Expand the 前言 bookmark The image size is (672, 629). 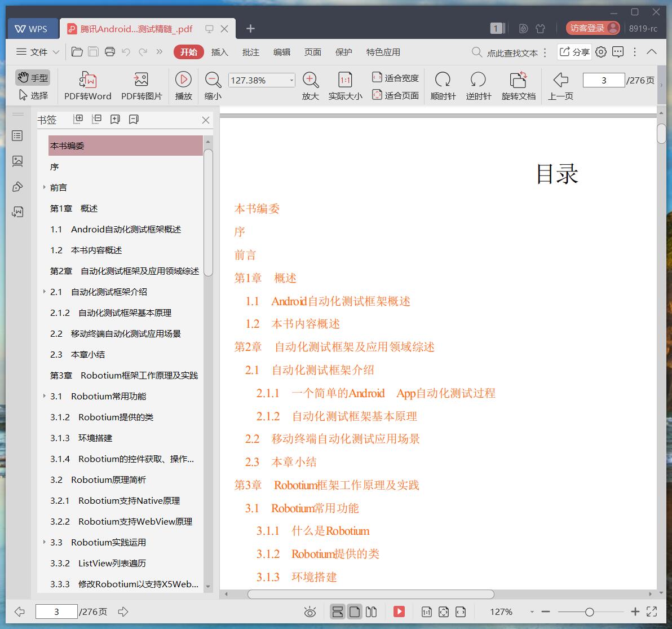(x=44, y=187)
